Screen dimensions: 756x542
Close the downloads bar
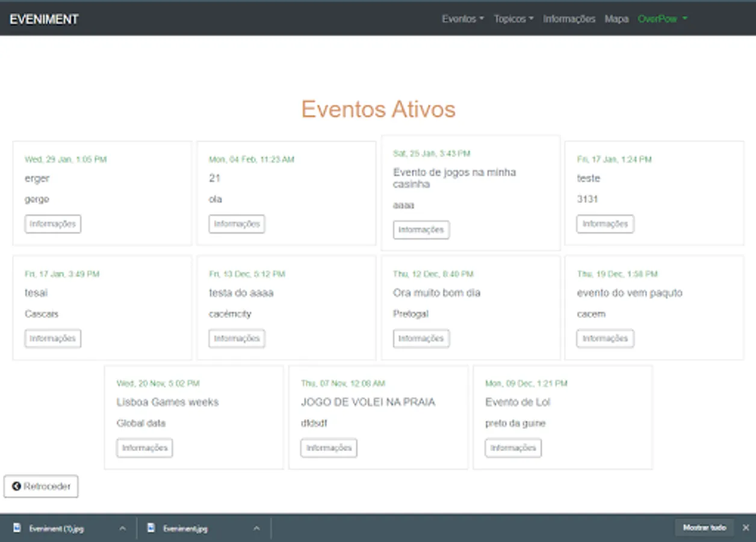point(746,528)
